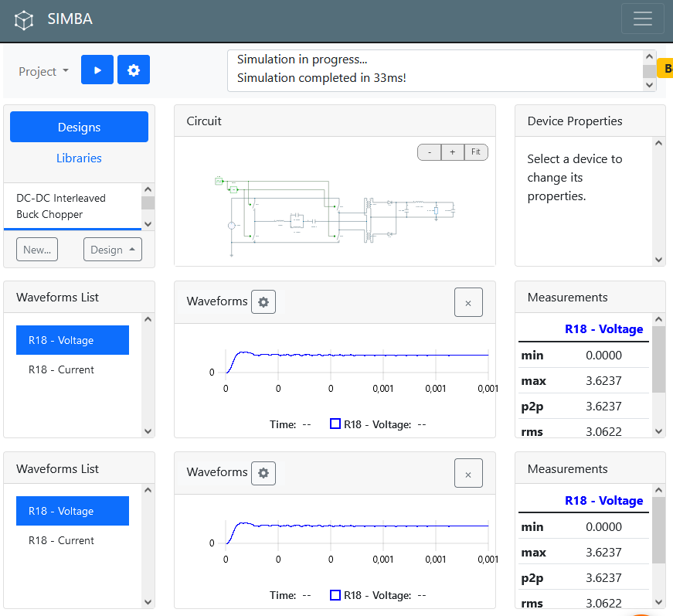
Task: Open the Project dropdown menu
Action: coord(43,71)
